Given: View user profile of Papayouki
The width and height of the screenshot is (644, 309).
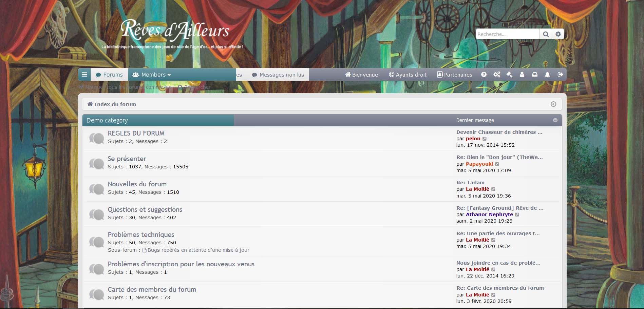Looking at the screenshot, I should (479, 164).
